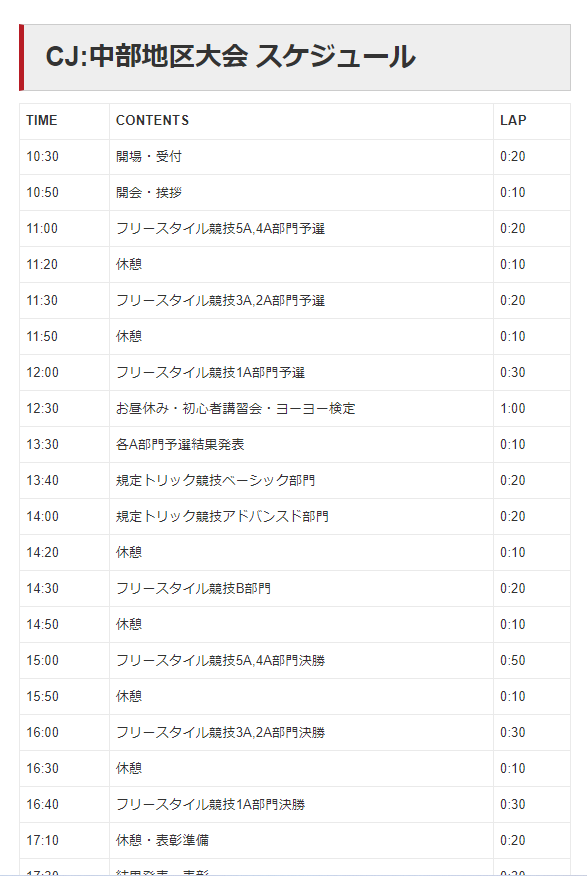
Task: Click フリースタイル競技5A,4A部門決勝 entry
Action: pos(220,661)
